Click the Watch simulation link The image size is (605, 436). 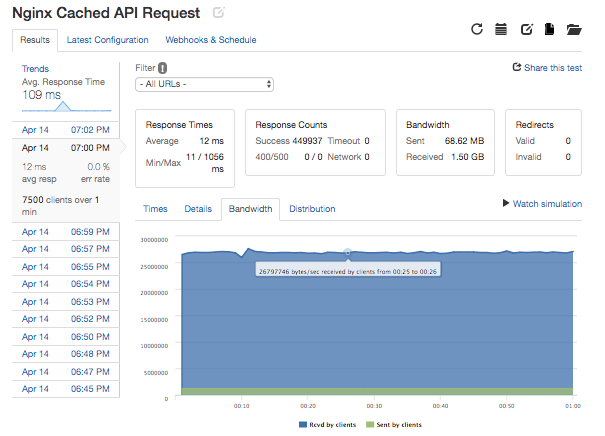click(x=547, y=204)
